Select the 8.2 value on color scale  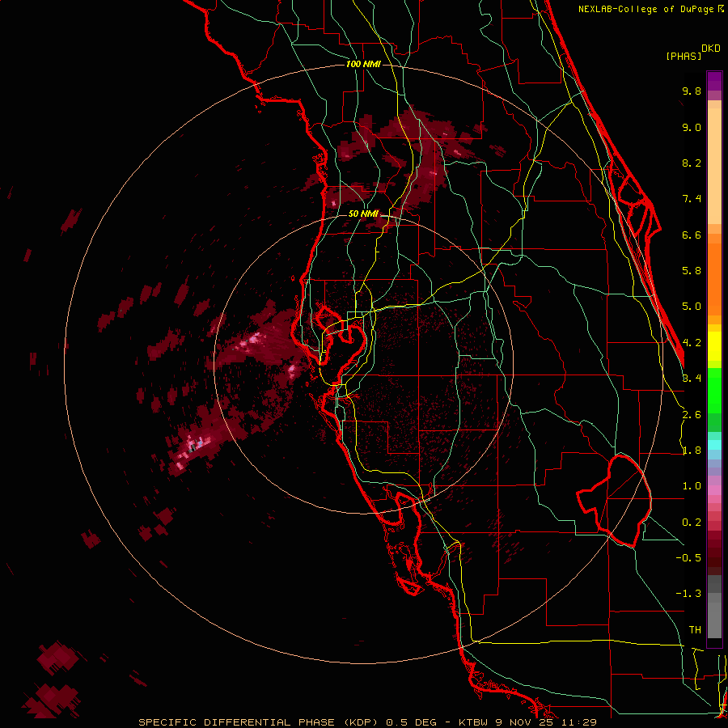pos(692,163)
